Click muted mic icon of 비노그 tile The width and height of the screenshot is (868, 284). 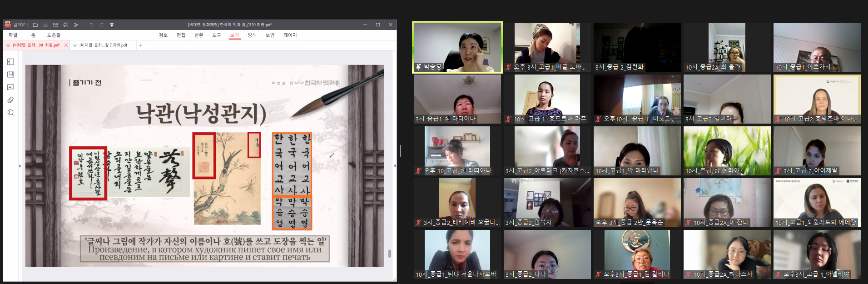point(599,119)
